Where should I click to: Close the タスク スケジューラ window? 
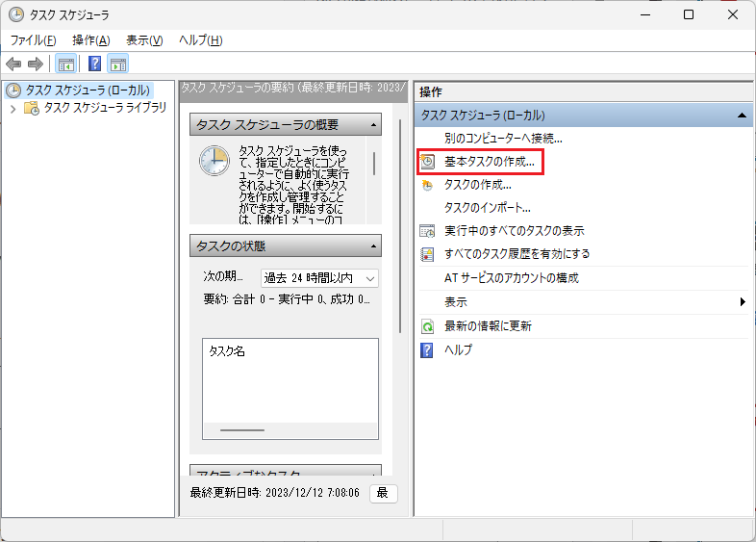coord(732,15)
